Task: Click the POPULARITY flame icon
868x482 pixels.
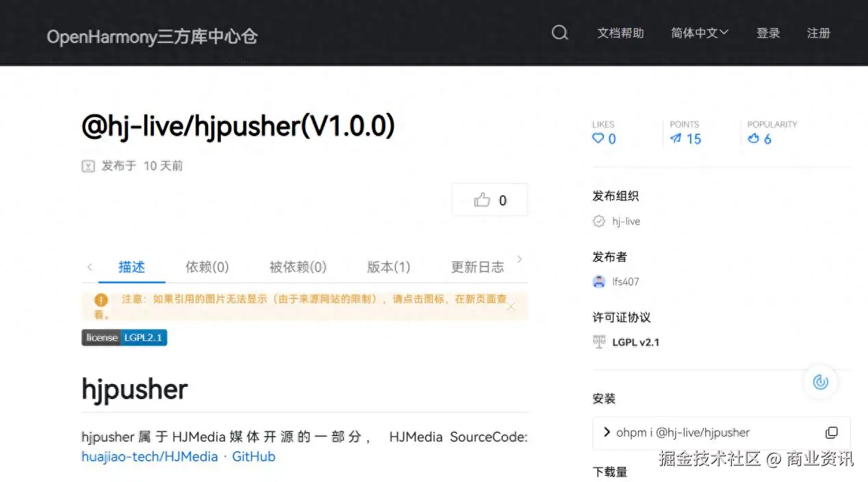Action: click(753, 138)
